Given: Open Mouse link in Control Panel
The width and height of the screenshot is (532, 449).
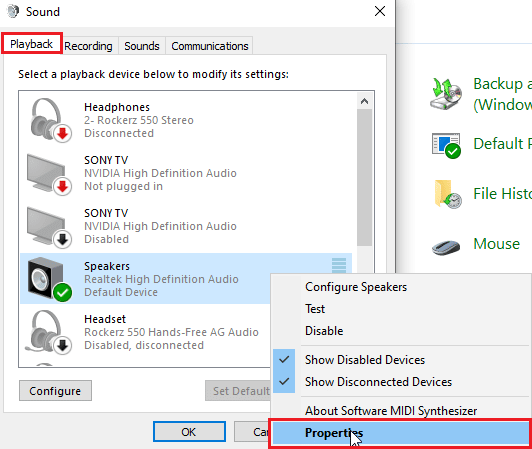Looking at the screenshot, I should click(x=496, y=244).
